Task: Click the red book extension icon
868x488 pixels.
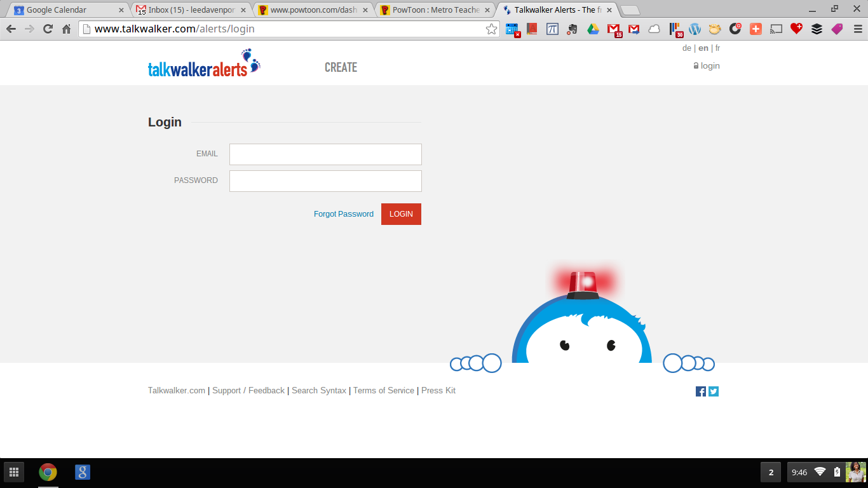Action: [532, 29]
